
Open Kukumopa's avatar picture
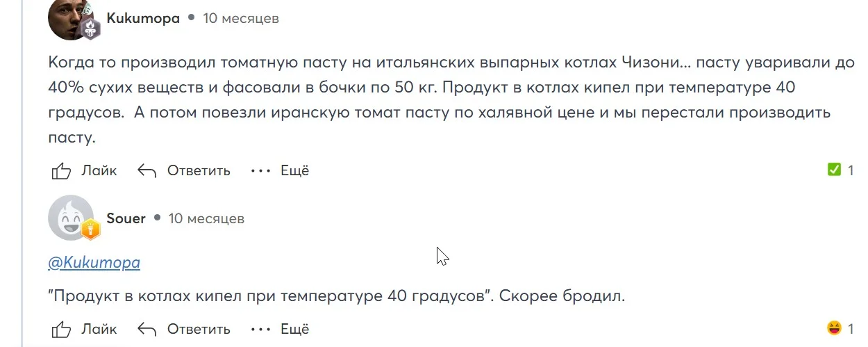click(x=71, y=18)
